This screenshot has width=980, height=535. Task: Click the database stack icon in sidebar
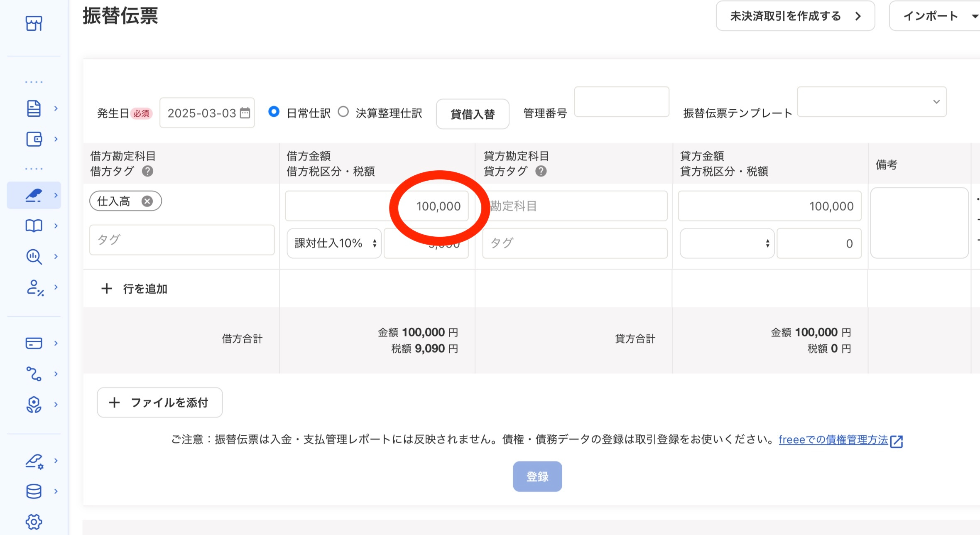tap(34, 491)
